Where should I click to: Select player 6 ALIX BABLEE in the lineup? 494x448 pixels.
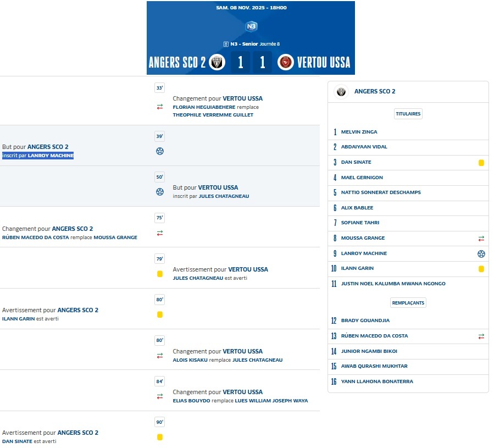408,208
